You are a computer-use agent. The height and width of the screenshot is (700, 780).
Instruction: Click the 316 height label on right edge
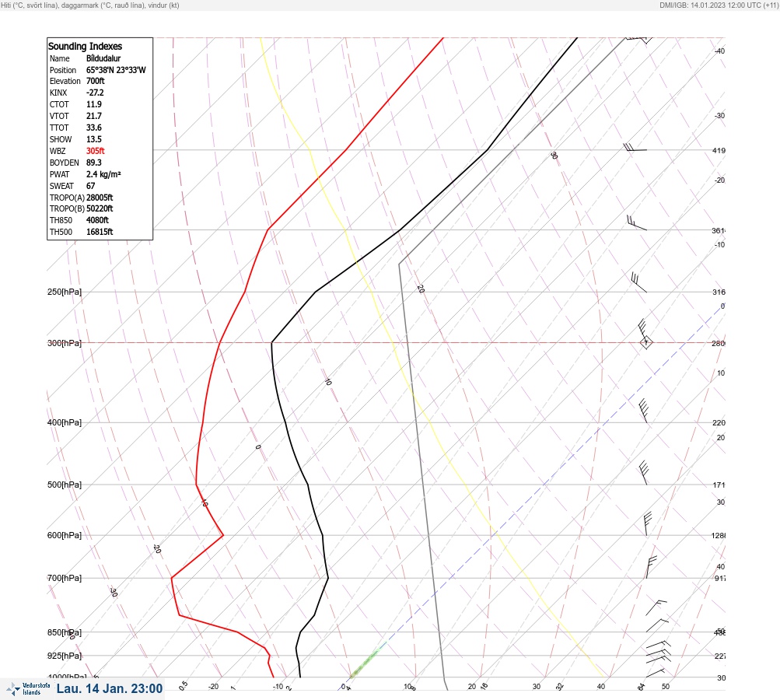pos(719,292)
